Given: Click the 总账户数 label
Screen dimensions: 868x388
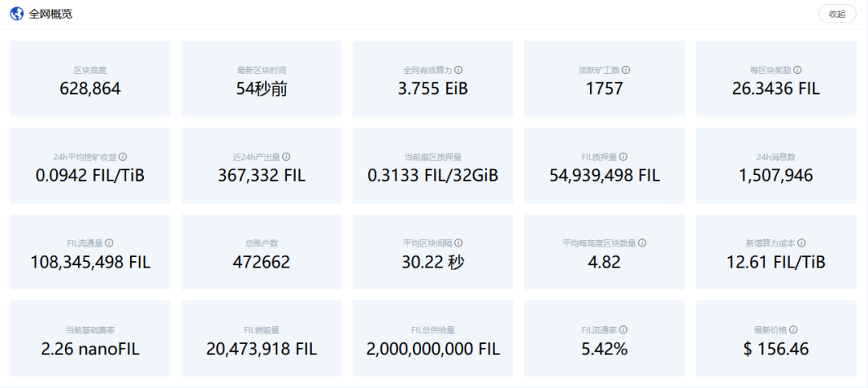Looking at the screenshot, I should pos(261,243).
